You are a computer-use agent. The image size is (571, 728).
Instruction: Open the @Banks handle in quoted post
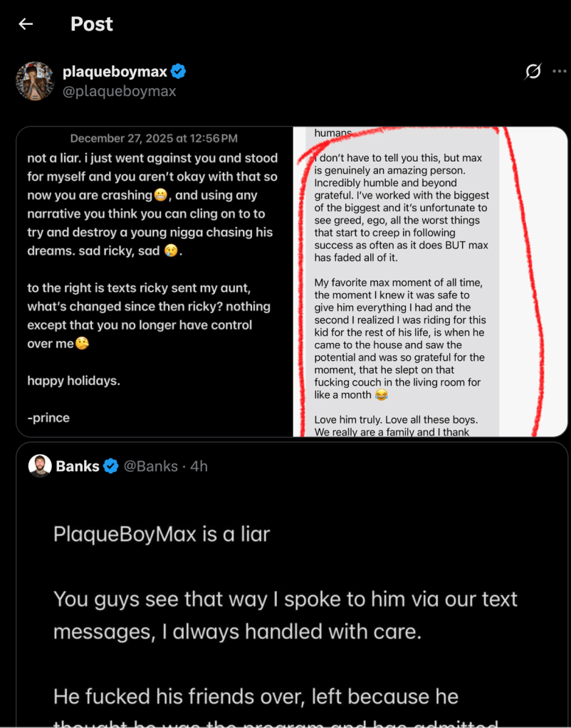[x=150, y=466]
